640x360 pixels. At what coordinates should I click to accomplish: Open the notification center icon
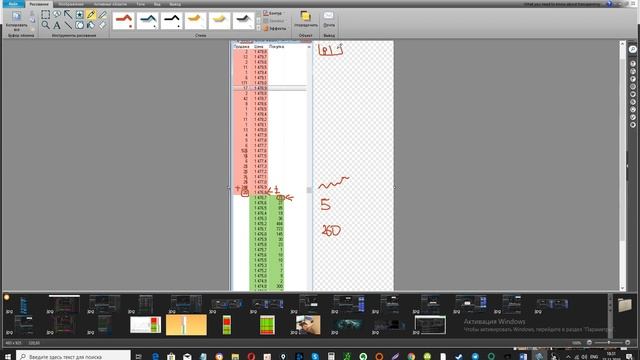coord(629,356)
